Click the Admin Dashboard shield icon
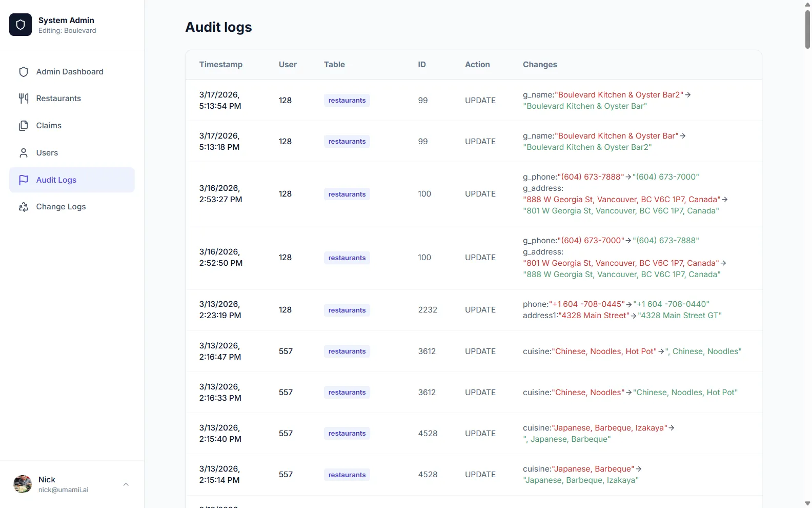 [24, 72]
